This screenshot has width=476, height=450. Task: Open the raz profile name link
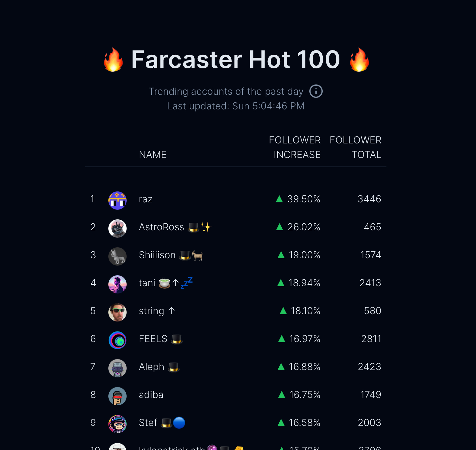[x=146, y=199]
